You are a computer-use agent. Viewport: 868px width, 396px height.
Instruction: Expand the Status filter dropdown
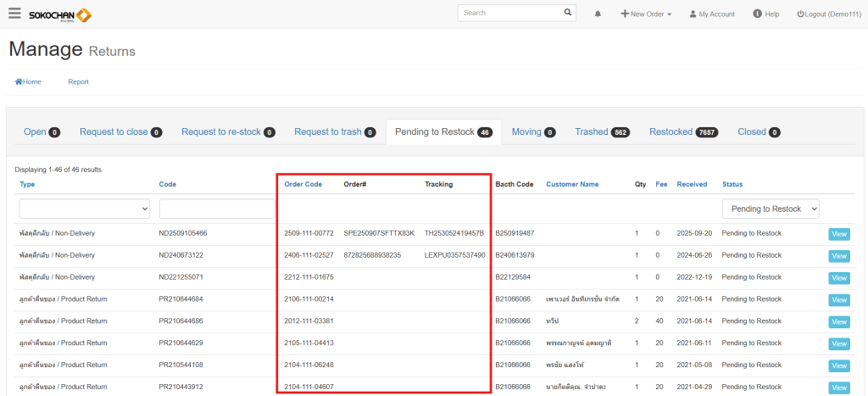pos(770,209)
